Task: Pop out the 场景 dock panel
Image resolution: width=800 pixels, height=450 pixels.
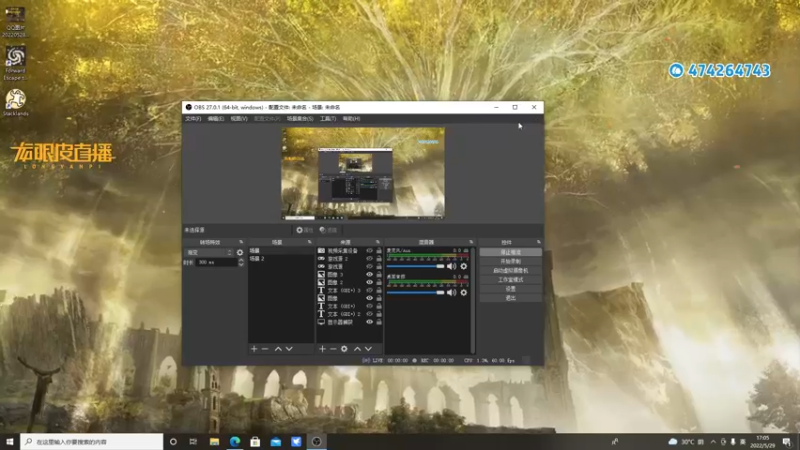Action: (309, 242)
